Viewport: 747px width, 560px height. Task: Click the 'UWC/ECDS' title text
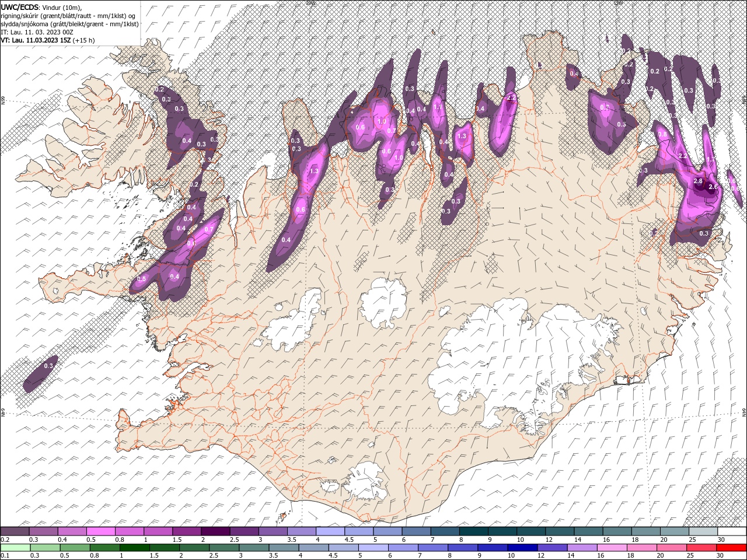tap(19, 6)
